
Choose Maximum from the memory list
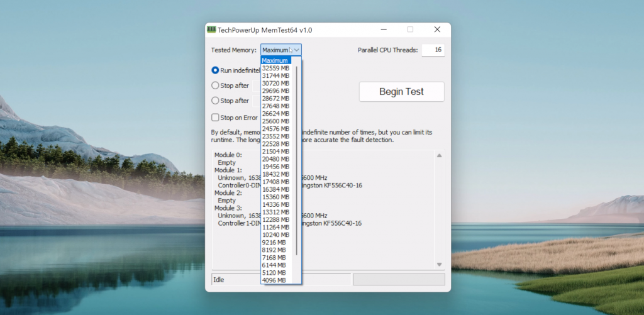click(x=275, y=60)
